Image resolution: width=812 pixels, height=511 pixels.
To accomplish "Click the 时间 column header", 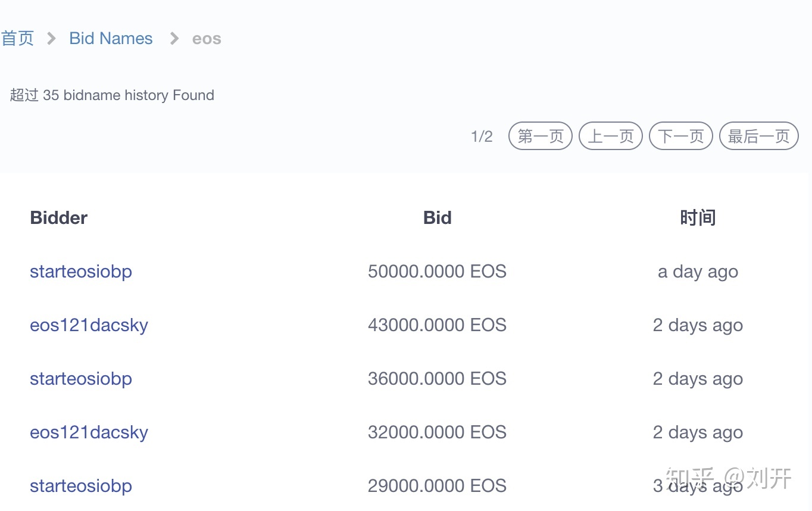I will point(698,218).
